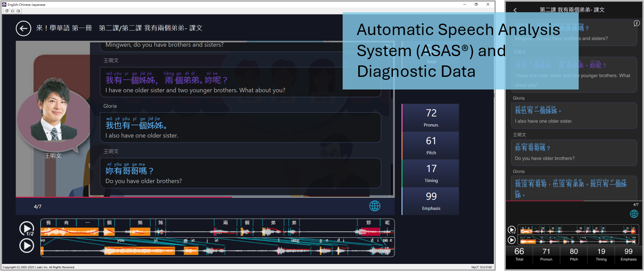Select 妳有哥哥嗎 card in mobile view
The width and height of the screenshot is (644, 271).
574,153
